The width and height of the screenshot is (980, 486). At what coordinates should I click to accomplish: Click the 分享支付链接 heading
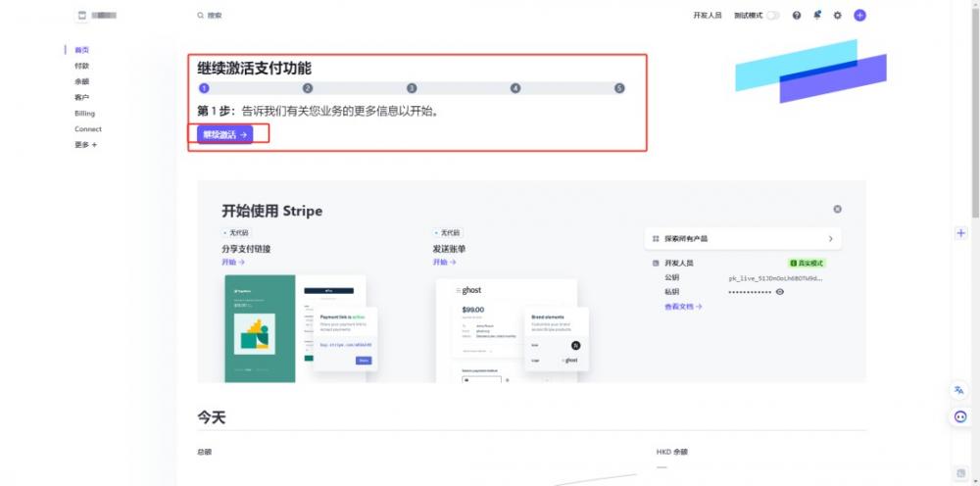pos(246,249)
